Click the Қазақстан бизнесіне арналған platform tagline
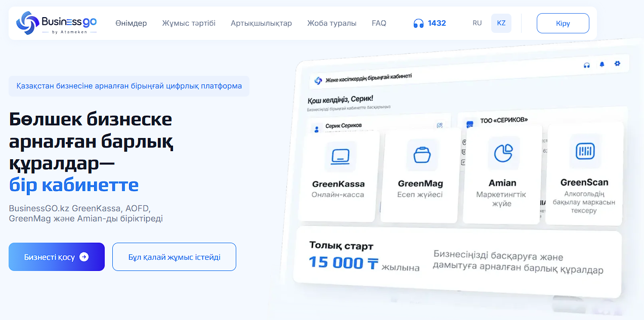Image resolution: width=644 pixels, height=320 pixels. click(129, 86)
